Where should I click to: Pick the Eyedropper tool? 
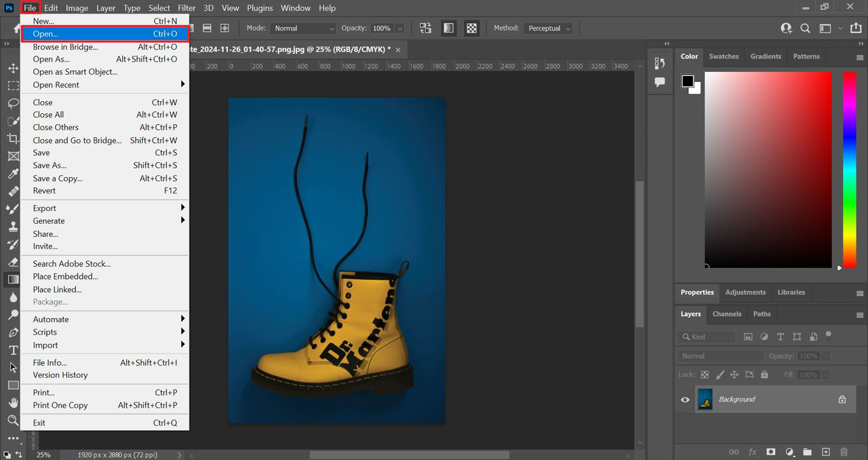tap(13, 174)
